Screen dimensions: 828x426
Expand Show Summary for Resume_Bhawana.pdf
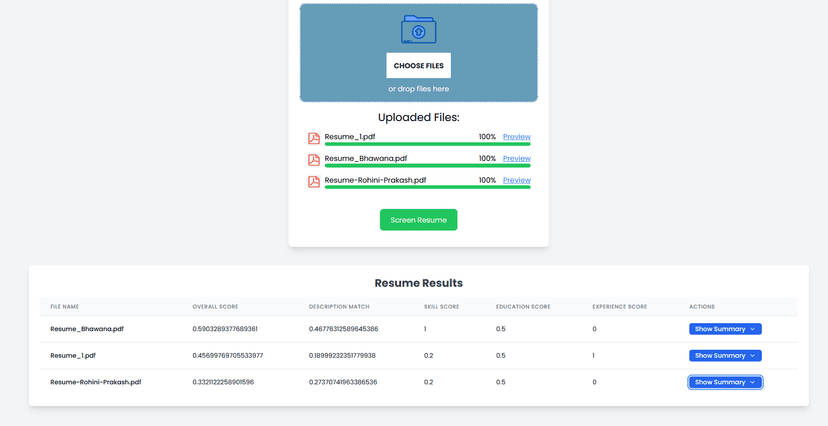click(725, 329)
